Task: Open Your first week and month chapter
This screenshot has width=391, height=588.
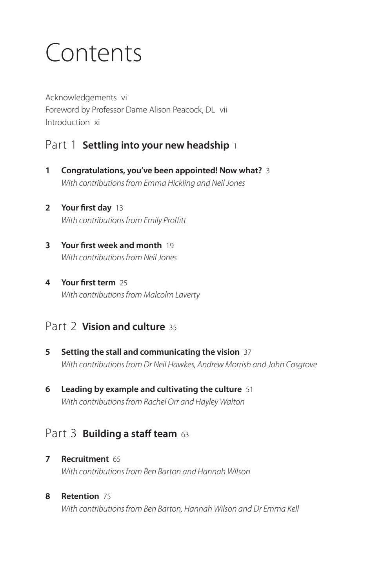Action: tap(111, 245)
